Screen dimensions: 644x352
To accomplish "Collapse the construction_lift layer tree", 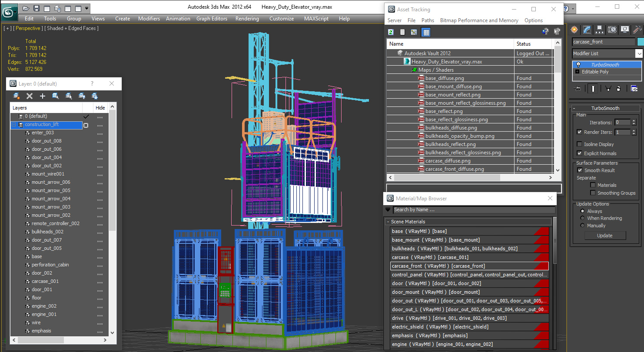I will coord(13,125).
